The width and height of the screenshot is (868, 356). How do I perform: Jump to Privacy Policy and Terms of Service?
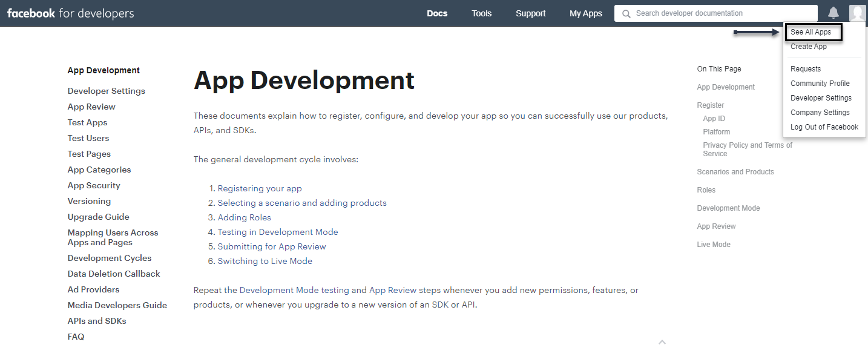tap(748, 150)
